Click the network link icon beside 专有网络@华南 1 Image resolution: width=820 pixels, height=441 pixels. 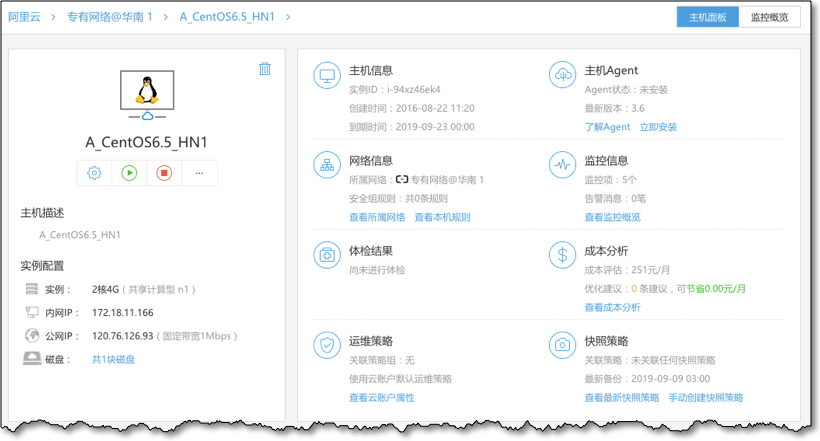402,179
